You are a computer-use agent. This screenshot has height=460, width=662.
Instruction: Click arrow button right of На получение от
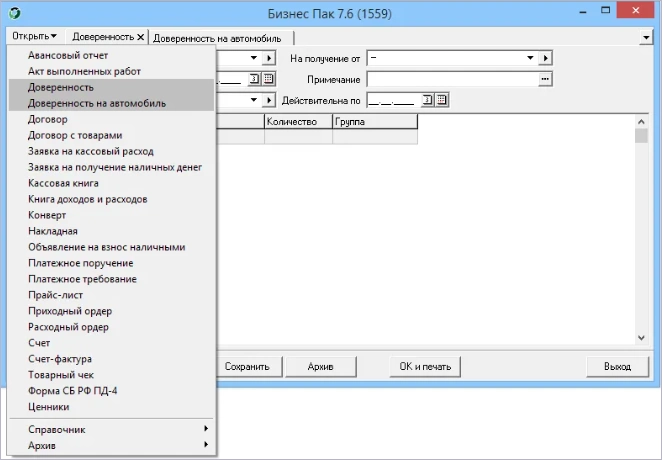pos(546,58)
